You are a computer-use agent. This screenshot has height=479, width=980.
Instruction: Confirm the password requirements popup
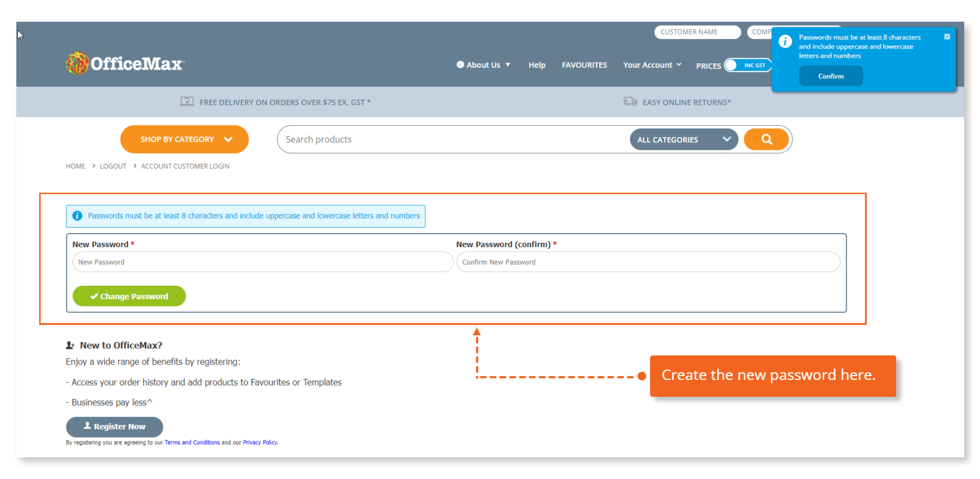(830, 76)
